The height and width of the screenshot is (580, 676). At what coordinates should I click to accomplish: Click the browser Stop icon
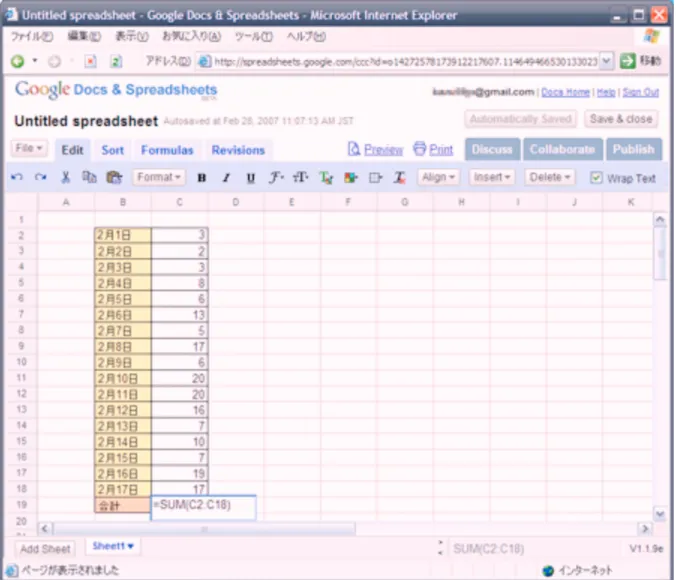[x=91, y=62]
